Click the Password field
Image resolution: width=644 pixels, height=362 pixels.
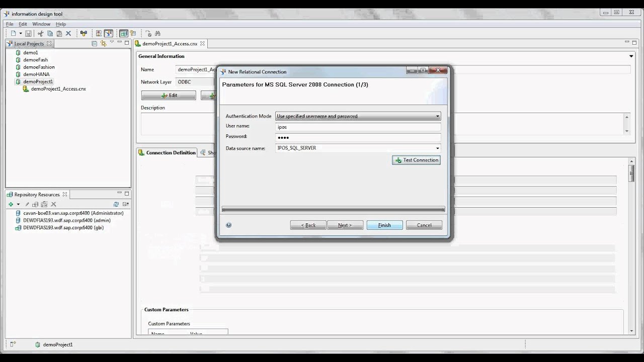click(358, 137)
